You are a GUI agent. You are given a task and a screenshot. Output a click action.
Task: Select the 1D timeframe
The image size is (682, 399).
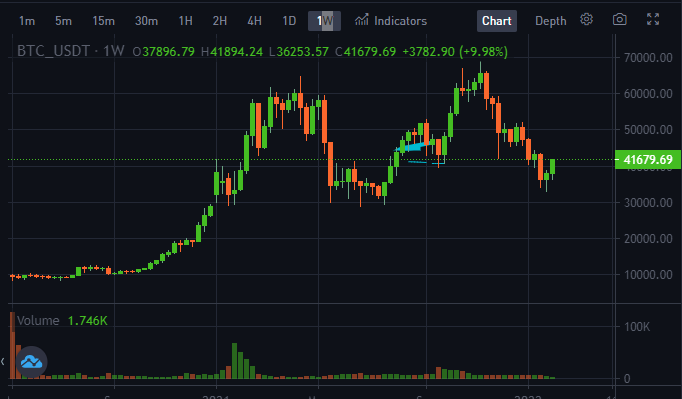pyautogui.click(x=289, y=21)
